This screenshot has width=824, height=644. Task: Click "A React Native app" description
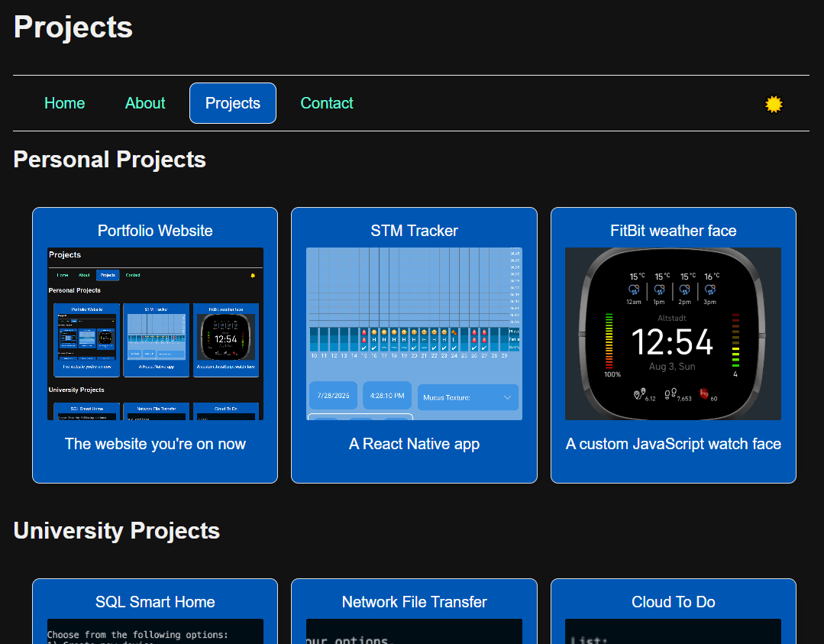click(414, 444)
